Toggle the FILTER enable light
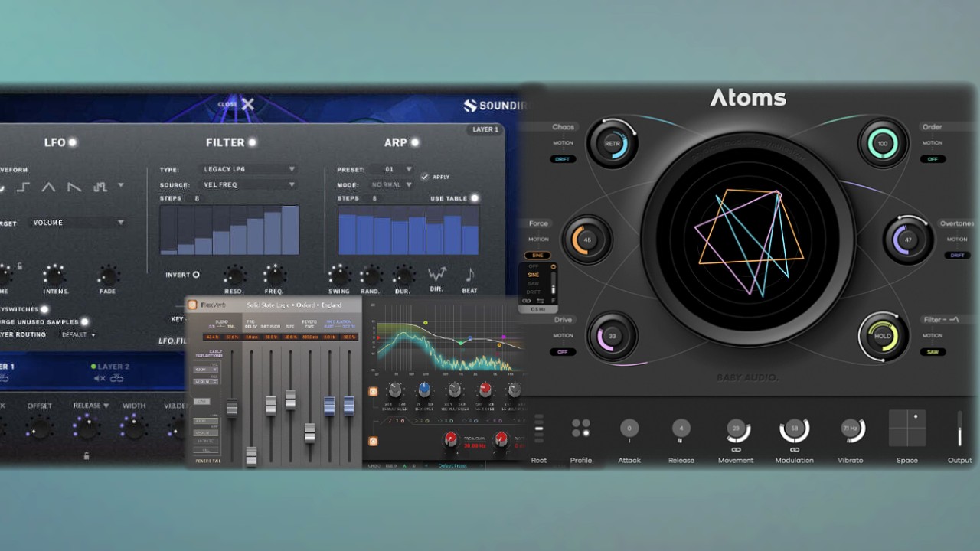980x551 pixels. pos(252,142)
